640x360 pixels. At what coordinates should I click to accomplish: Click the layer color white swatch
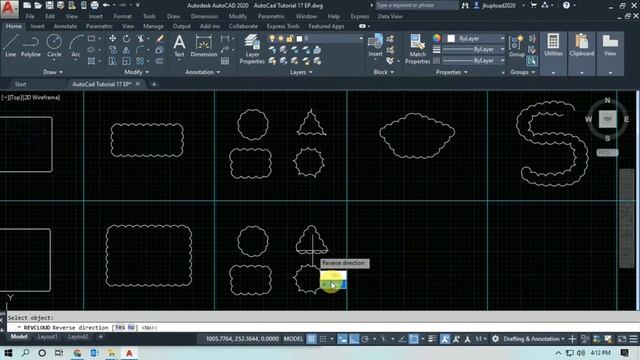[x=299, y=38]
